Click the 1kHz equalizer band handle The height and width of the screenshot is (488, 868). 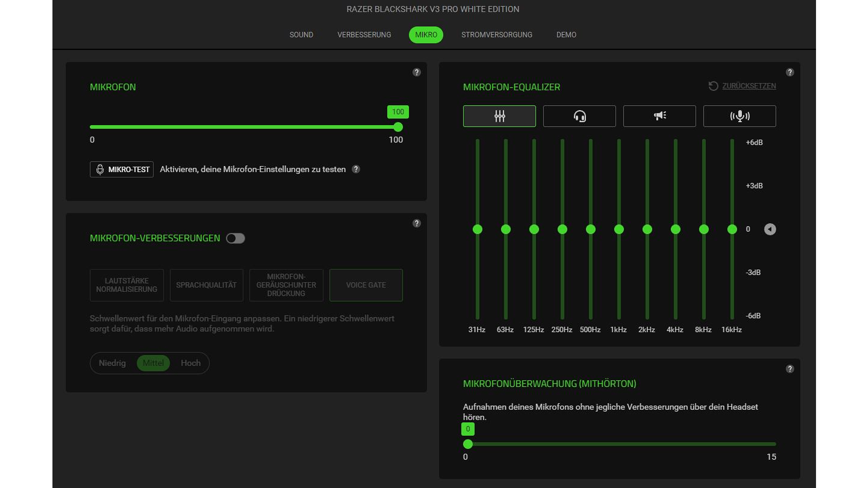(619, 230)
